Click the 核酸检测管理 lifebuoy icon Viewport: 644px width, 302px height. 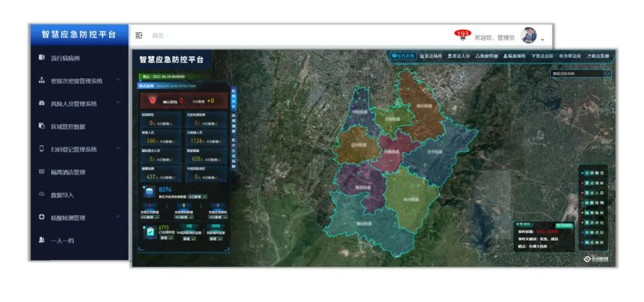tap(42, 217)
